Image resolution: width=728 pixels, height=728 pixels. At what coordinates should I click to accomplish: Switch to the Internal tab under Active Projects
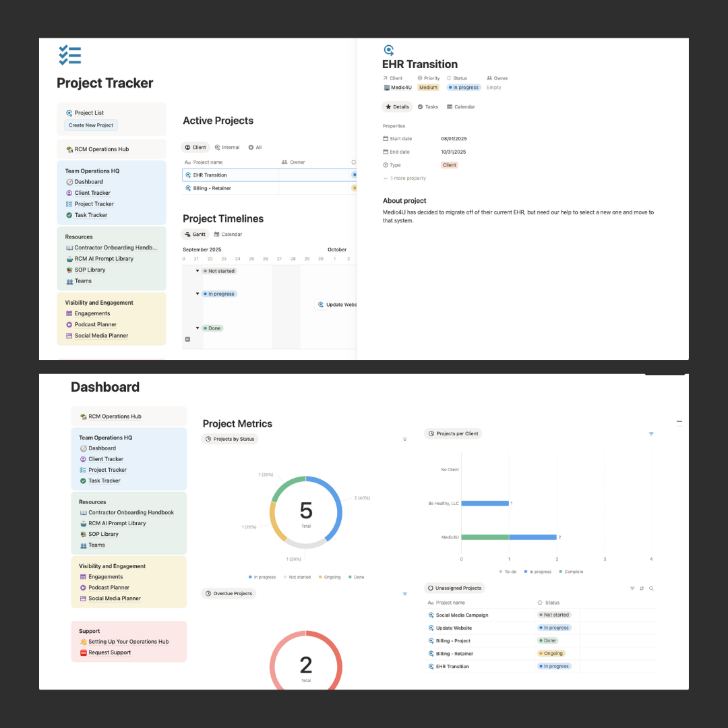point(227,148)
